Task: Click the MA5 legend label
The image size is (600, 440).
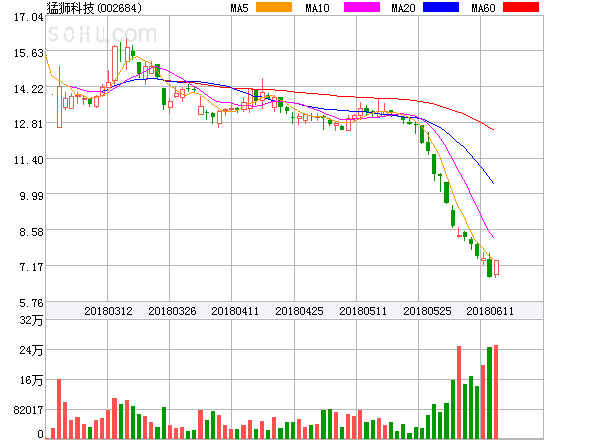Action: point(239,8)
